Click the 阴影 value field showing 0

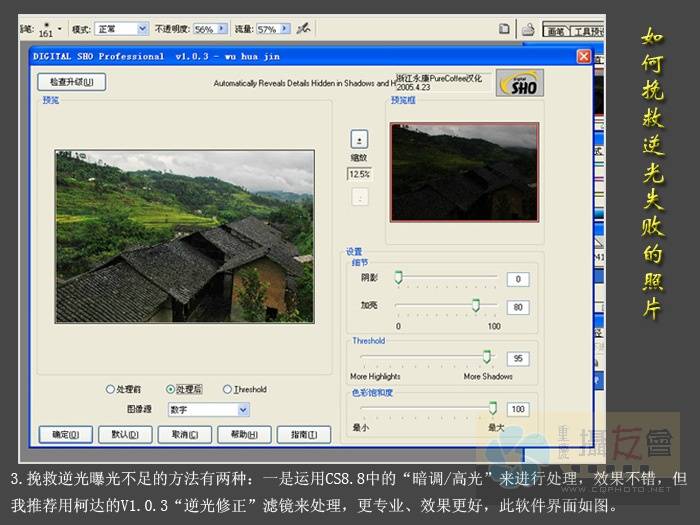pos(518,279)
